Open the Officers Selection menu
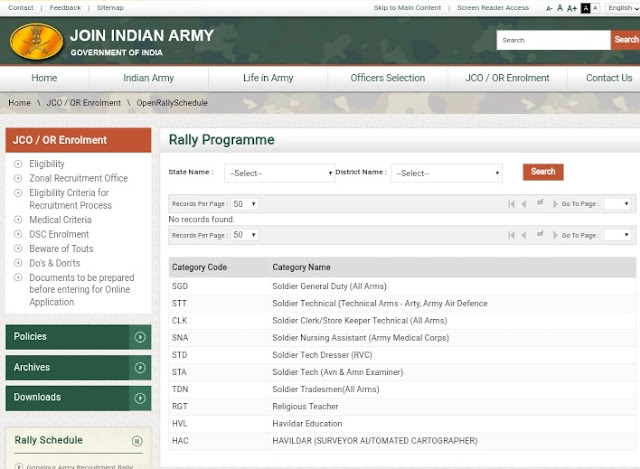 387,78
